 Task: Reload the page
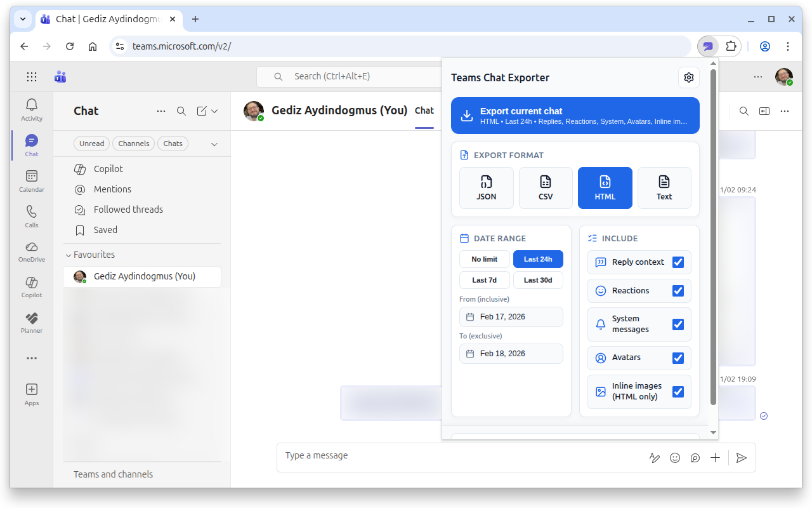(70, 46)
